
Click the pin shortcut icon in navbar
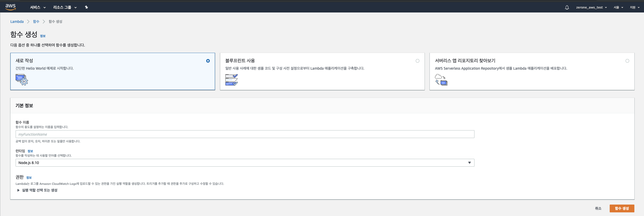click(x=87, y=7)
